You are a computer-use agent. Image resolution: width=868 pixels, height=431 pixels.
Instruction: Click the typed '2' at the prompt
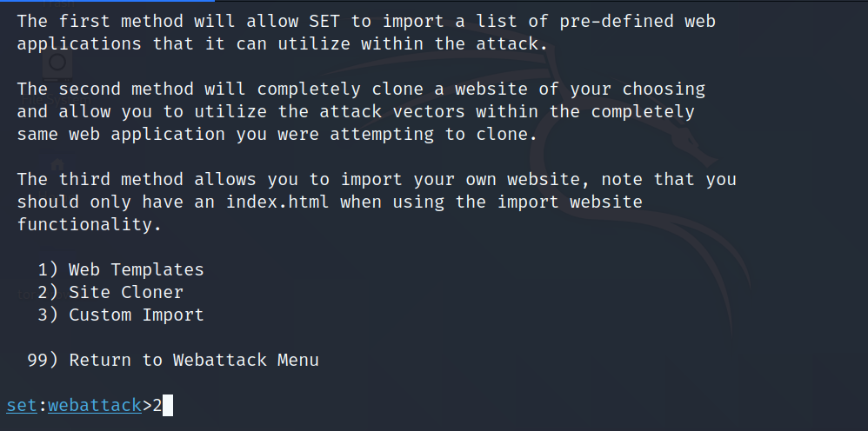point(157,405)
